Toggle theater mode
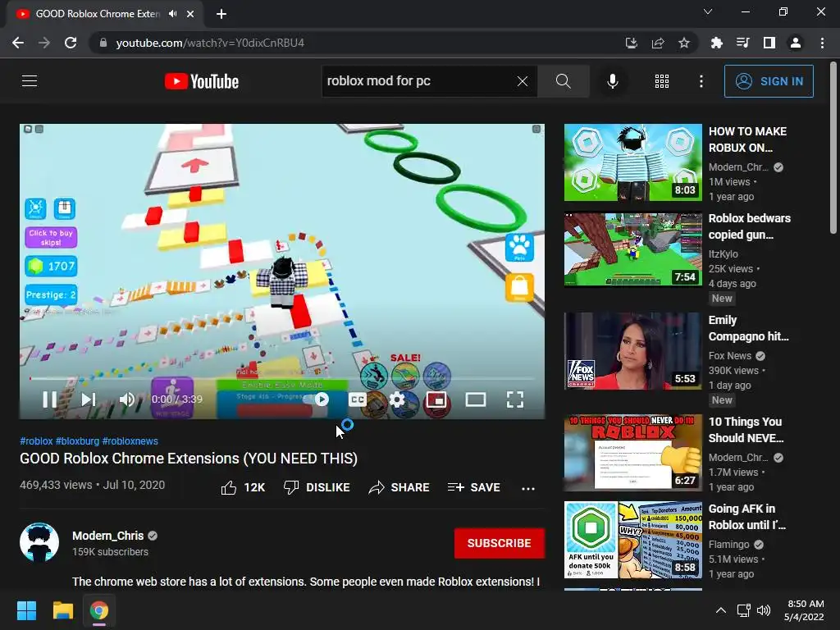The width and height of the screenshot is (840, 630). click(x=475, y=399)
